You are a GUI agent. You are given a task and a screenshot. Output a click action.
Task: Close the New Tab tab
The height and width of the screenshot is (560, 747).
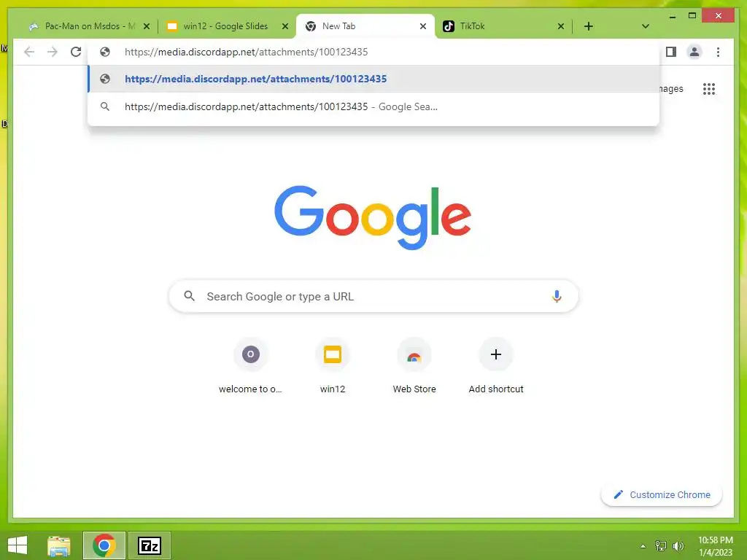(423, 26)
